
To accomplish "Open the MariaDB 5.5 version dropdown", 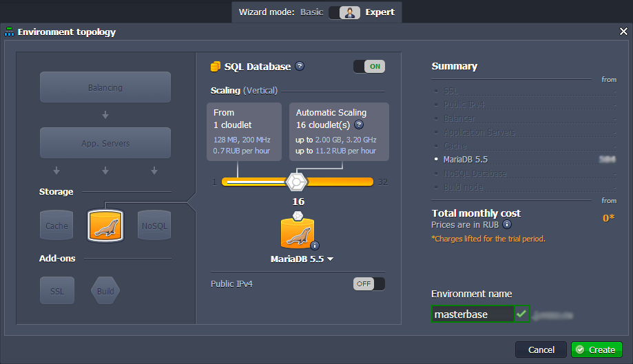I will pos(302,259).
